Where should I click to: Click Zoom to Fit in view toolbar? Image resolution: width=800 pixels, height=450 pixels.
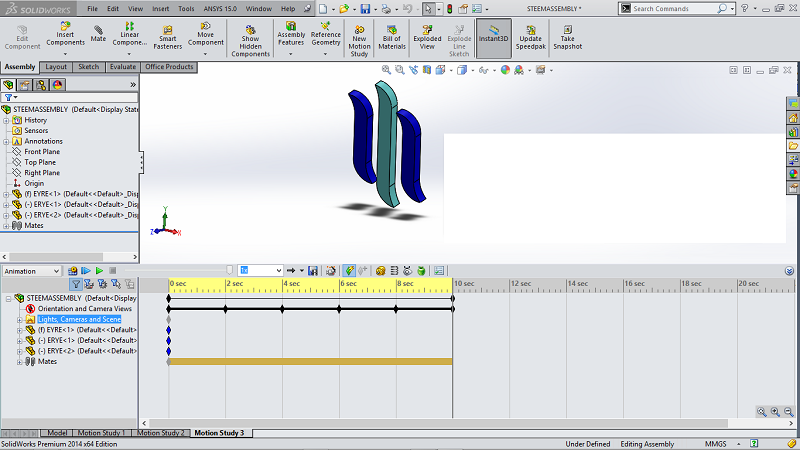coord(386,70)
